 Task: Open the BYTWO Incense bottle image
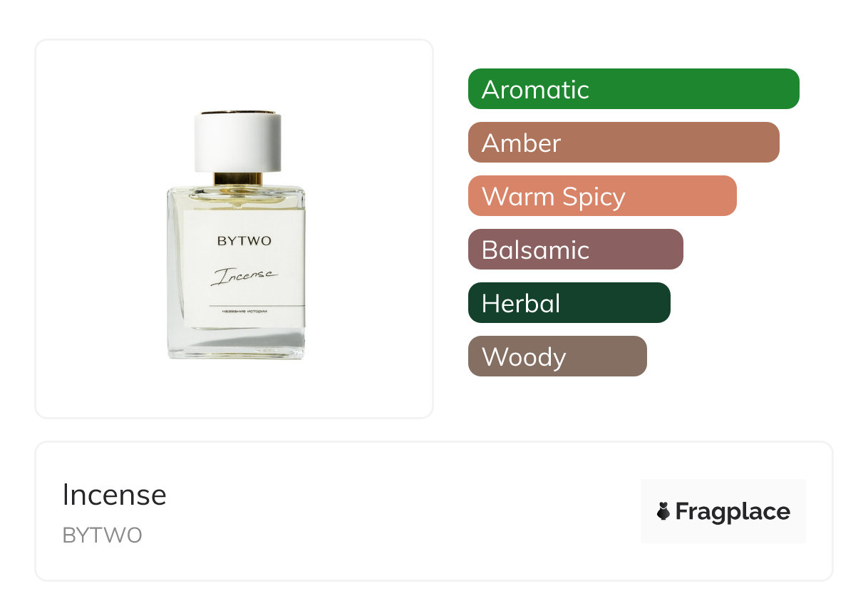point(237,235)
